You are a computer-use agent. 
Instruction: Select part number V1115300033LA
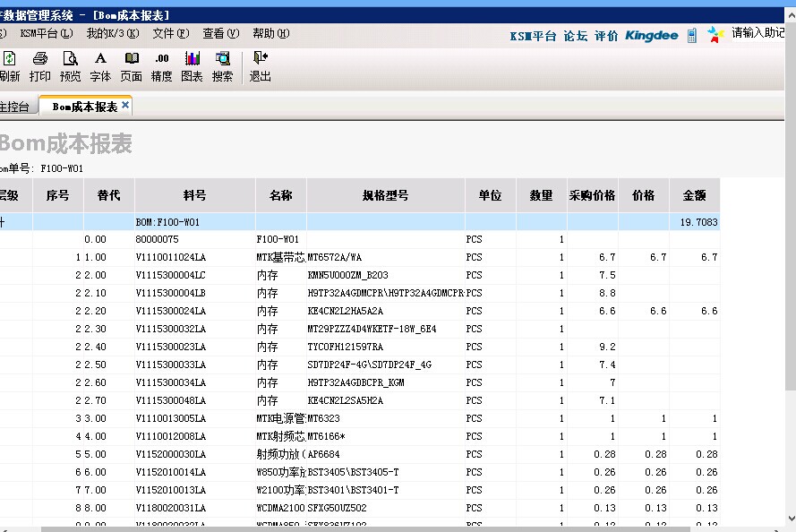195,365
